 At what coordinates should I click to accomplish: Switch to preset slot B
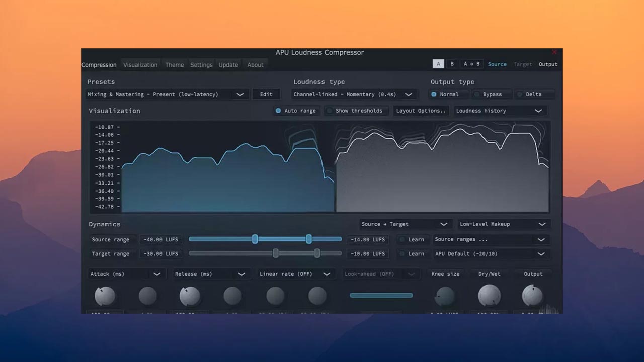[451, 64]
